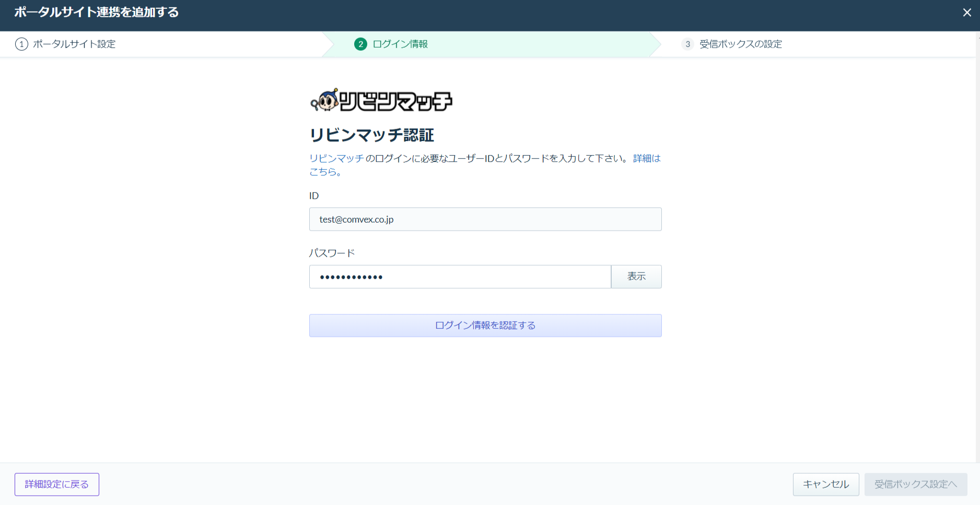Viewport: 980px width, 505px height.
Task: Open the リビンマッチ hyperlink in description
Action: 336,158
